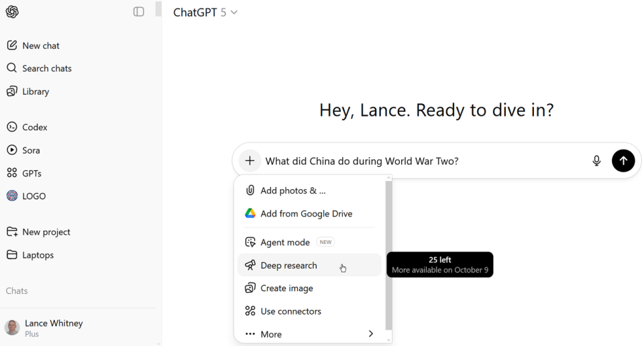Screen dimensions: 644x346
Task: Select Add photos & files option
Action: pyautogui.click(x=292, y=190)
